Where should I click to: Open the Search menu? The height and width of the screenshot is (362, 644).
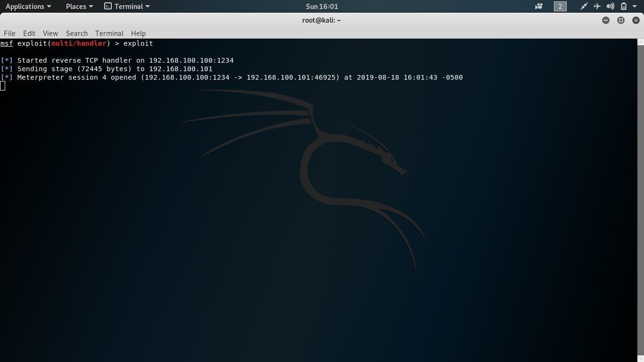coord(77,33)
